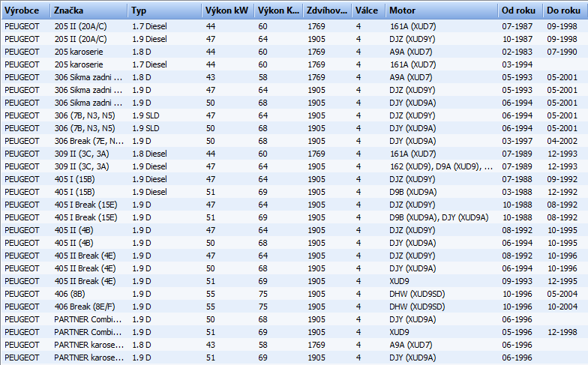Select the 405 II (4B) row from 08-1992

click(294, 230)
